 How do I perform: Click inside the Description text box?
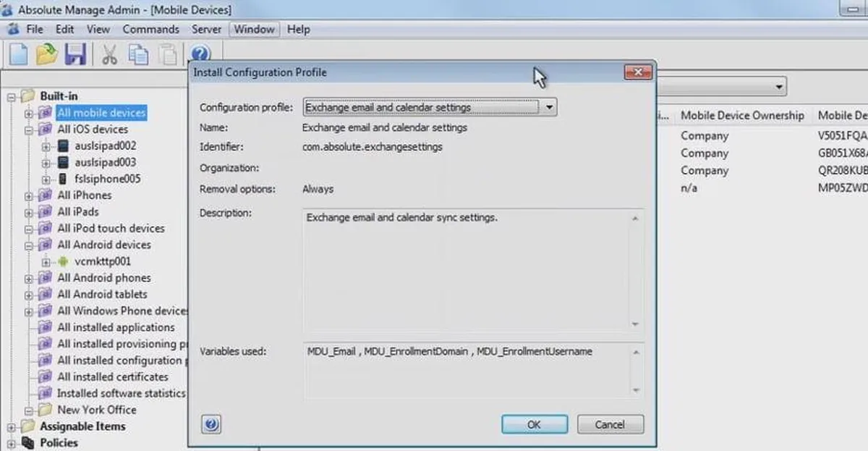pyautogui.click(x=472, y=271)
